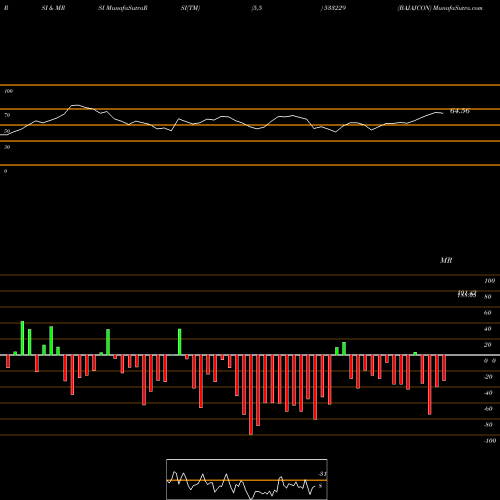Click the 60 label on MR axis
Viewport: 500px width, 500px height.
tap(488, 313)
